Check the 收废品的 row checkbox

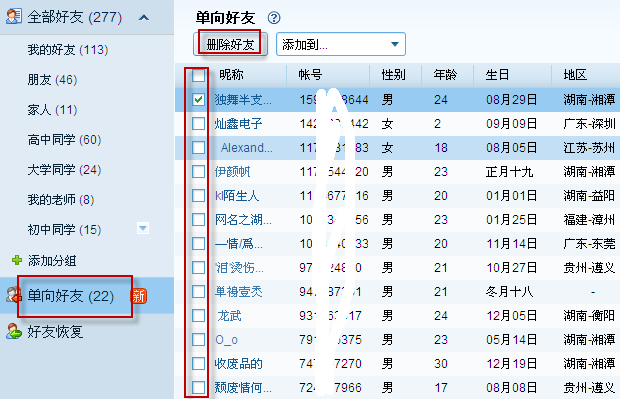tap(198, 363)
